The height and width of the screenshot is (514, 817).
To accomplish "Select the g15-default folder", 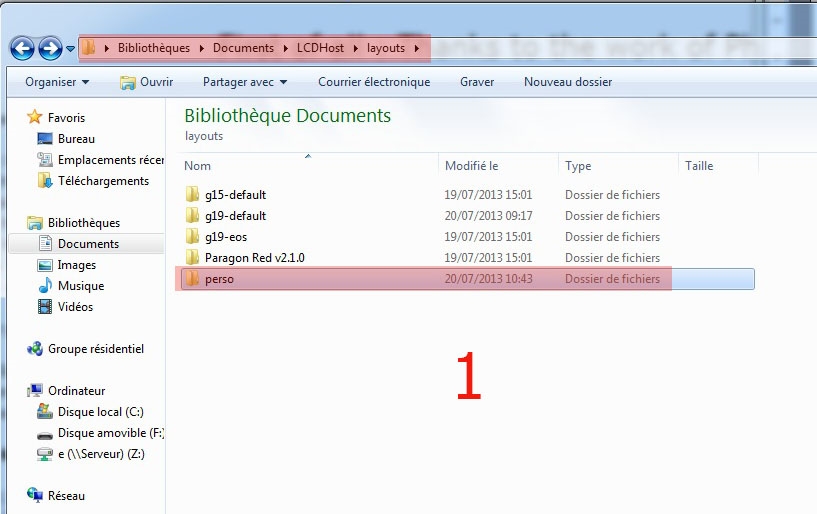I will 235,194.
